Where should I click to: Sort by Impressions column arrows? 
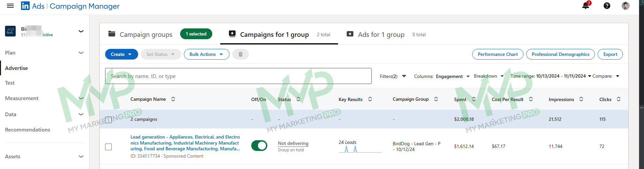581,99
